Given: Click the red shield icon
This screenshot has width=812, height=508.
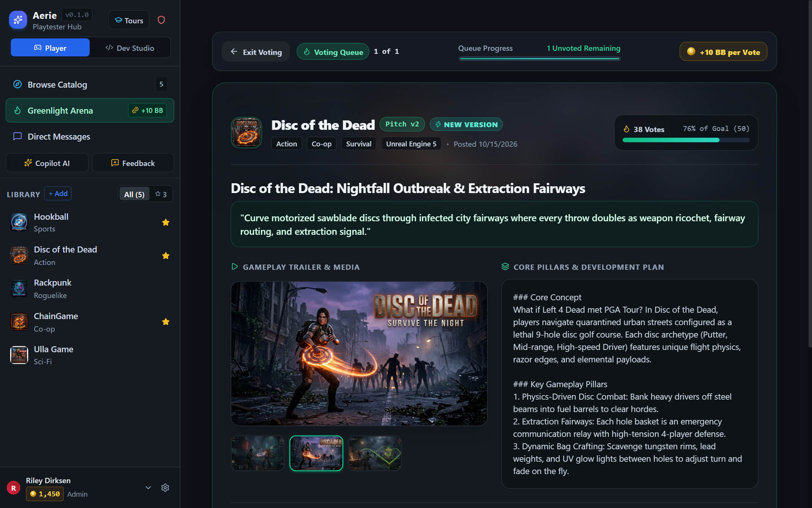Looking at the screenshot, I should pyautogui.click(x=161, y=20).
